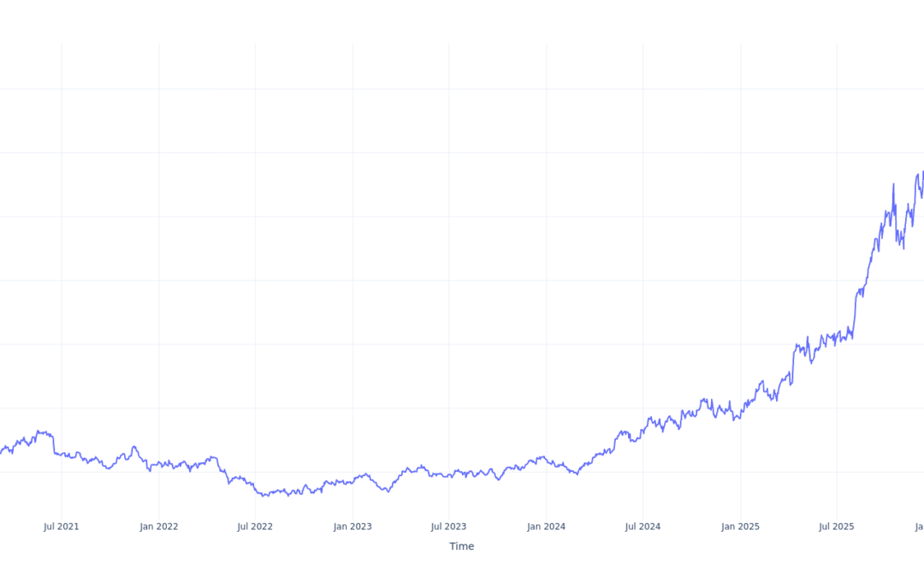Select the 'Jan 2022' axis tick label
The image size is (924, 578).
(x=158, y=527)
